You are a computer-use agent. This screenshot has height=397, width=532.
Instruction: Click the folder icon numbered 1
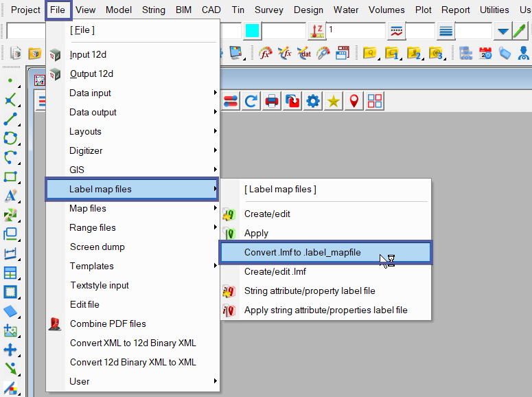(x=392, y=54)
